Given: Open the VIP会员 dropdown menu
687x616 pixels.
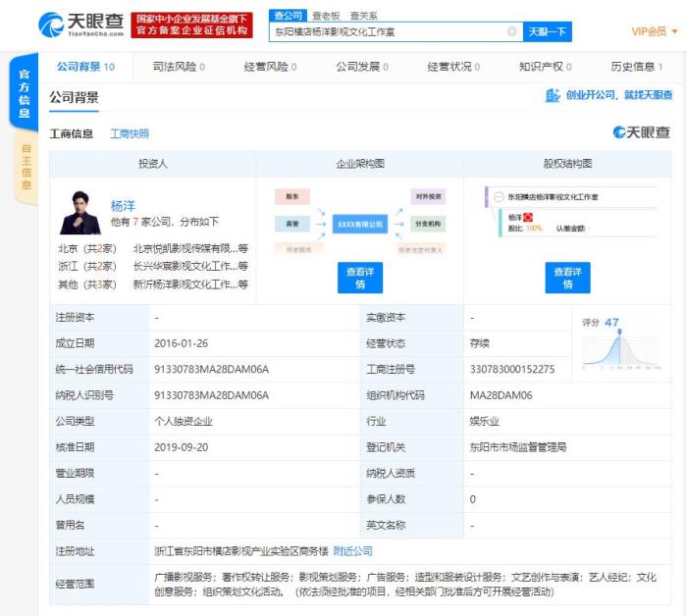Looking at the screenshot, I should pyautogui.click(x=655, y=31).
